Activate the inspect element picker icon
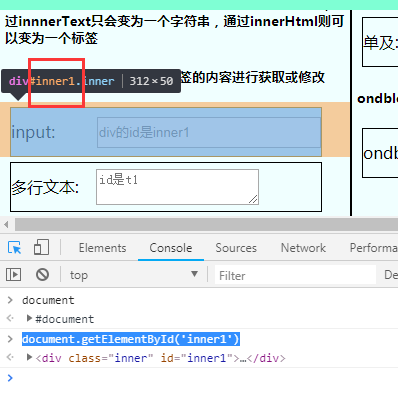 tap(14, 248)
